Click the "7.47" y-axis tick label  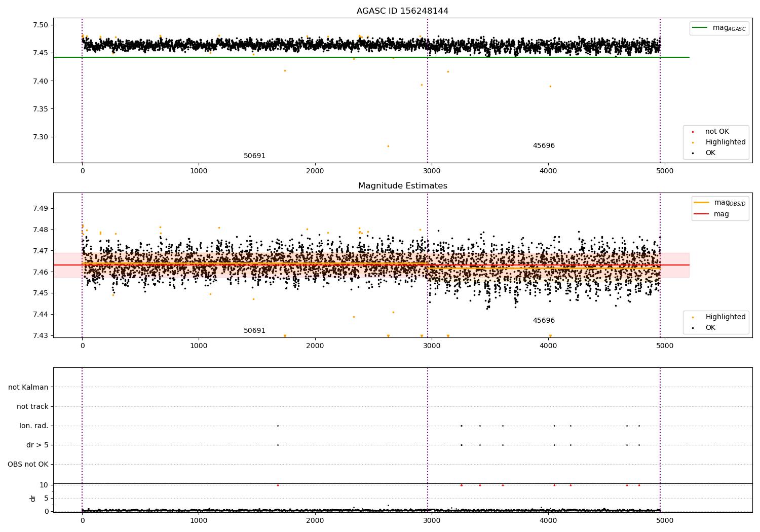point(41,251)
